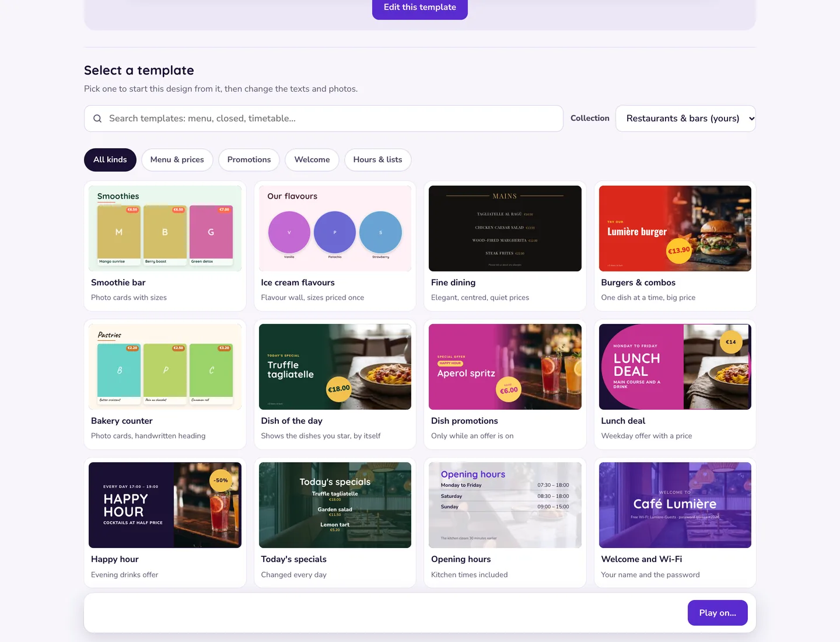Click the 'Today's specials' title text
The height and width of the screenshot is (642, 840).
(x=294, y=559)
